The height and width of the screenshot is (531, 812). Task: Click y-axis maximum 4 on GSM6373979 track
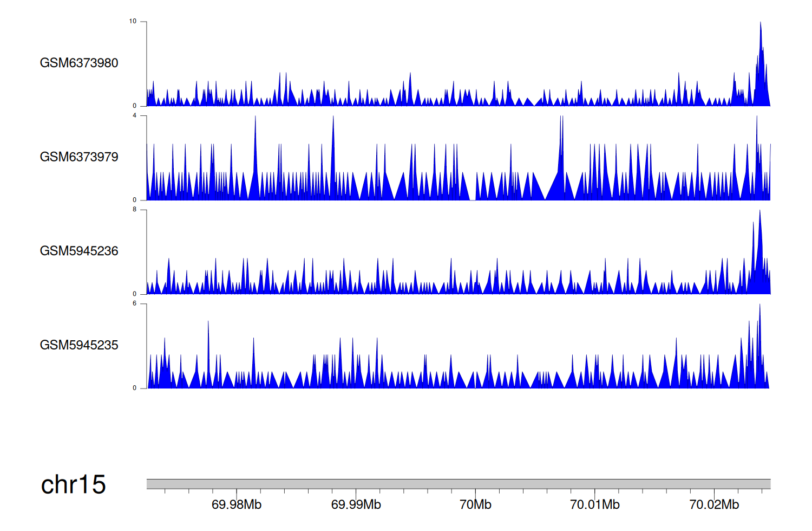pyautogui.click(x=135, y=116)
